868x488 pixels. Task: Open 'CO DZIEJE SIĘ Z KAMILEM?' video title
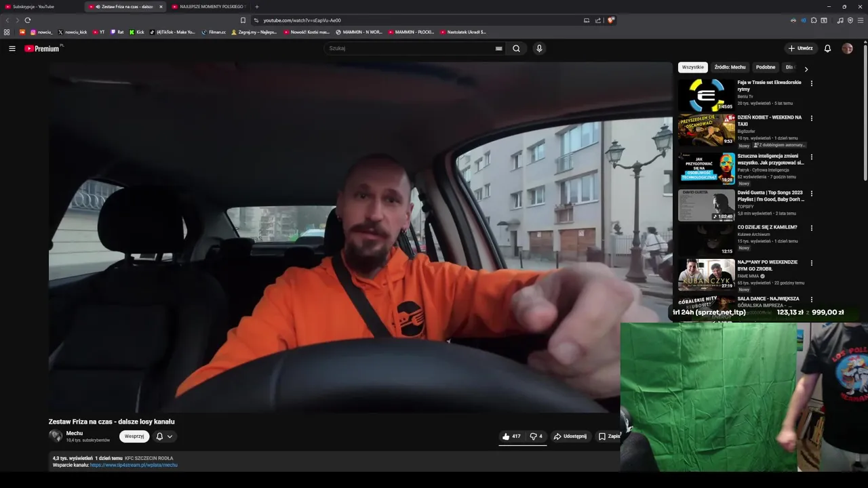click(x=767, y=227)
